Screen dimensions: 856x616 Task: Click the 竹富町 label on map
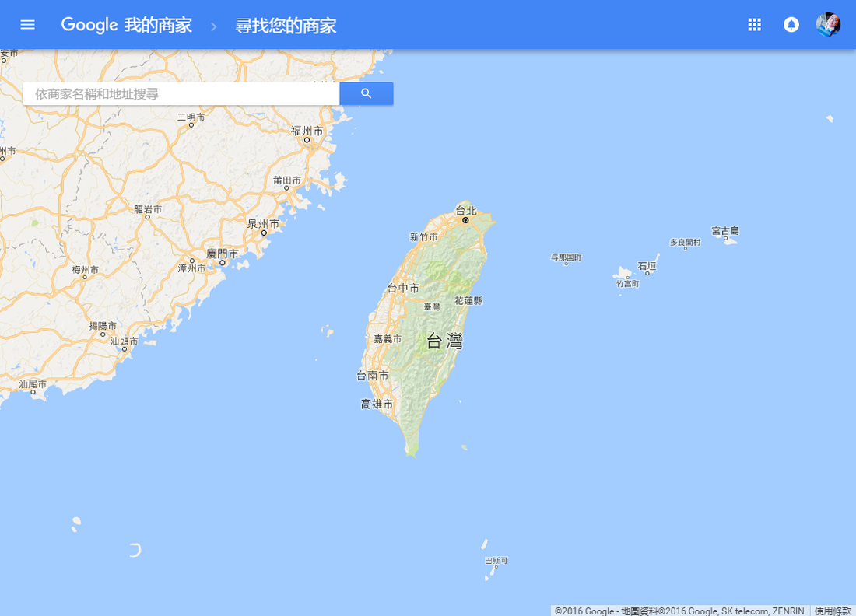coord(628,284)
